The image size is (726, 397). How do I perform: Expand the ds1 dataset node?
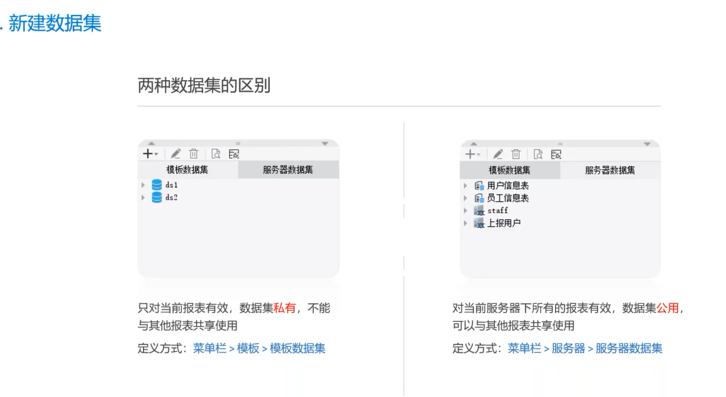pos(143,185)
